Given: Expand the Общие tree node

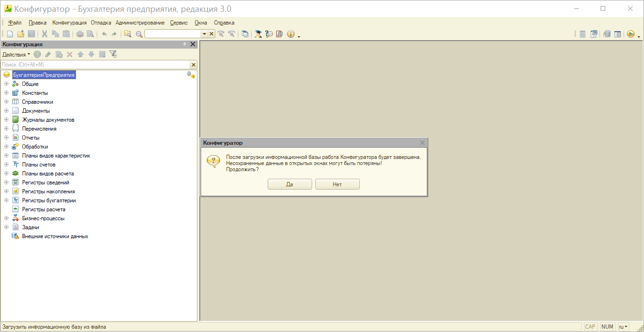Looking at the screenshot, I should [x=6, y=84].
